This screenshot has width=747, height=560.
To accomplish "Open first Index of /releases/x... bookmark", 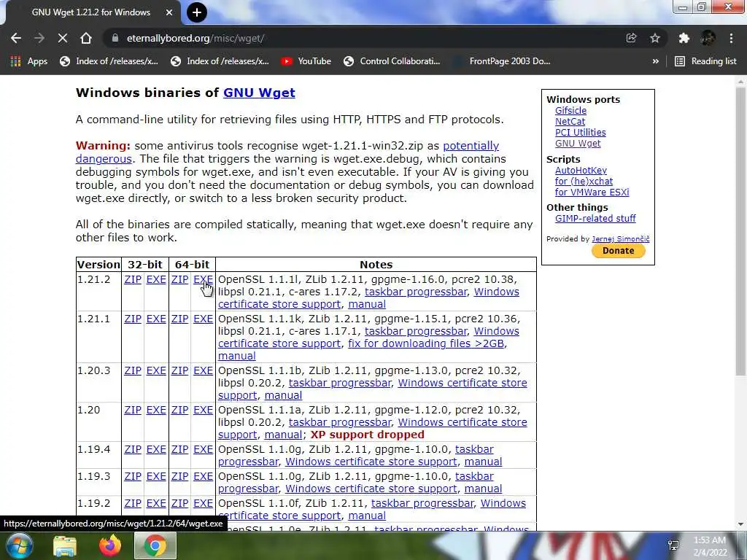I will pyautogui.click(x=109, y=61).
